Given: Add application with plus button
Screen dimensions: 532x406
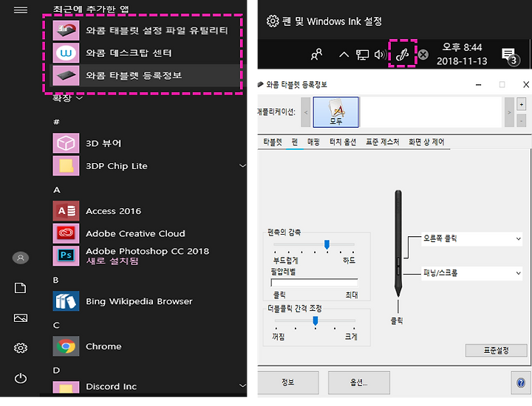Looking at the screenshot, I should click(x=521, y=104).
